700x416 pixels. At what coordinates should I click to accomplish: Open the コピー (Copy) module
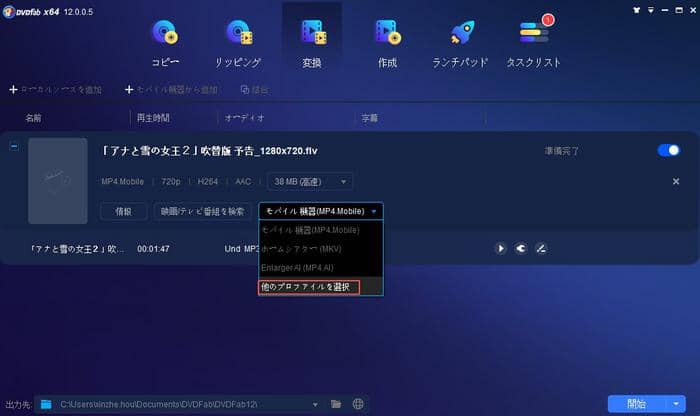[165, 43]
